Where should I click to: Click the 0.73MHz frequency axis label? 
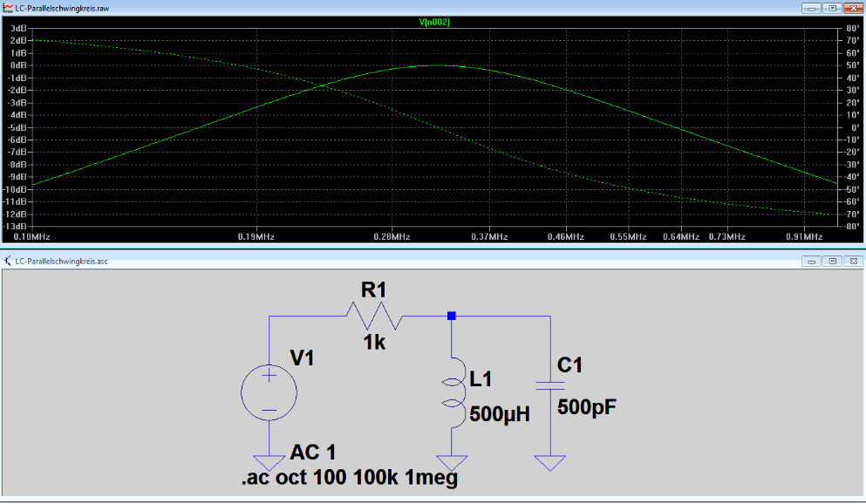point(726,237)
